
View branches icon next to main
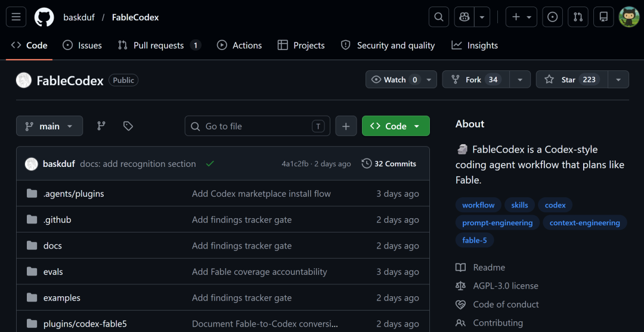pos(101,126)
